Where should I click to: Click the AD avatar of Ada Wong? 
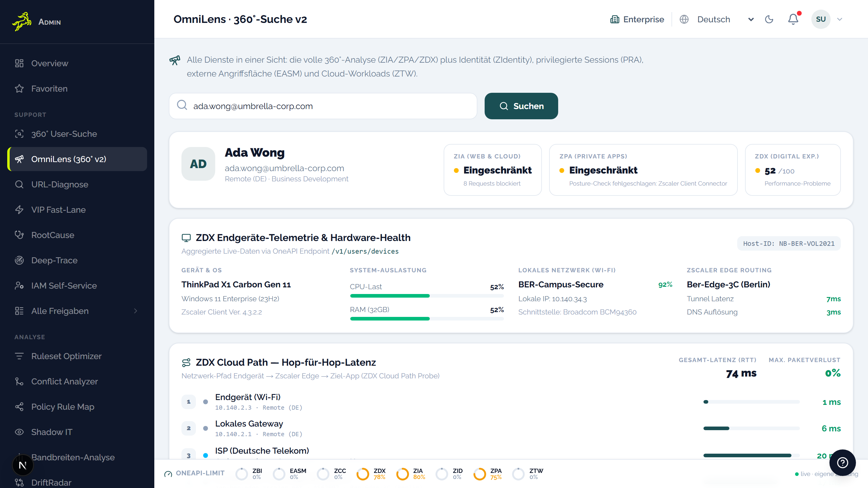(x=198, y=164)
